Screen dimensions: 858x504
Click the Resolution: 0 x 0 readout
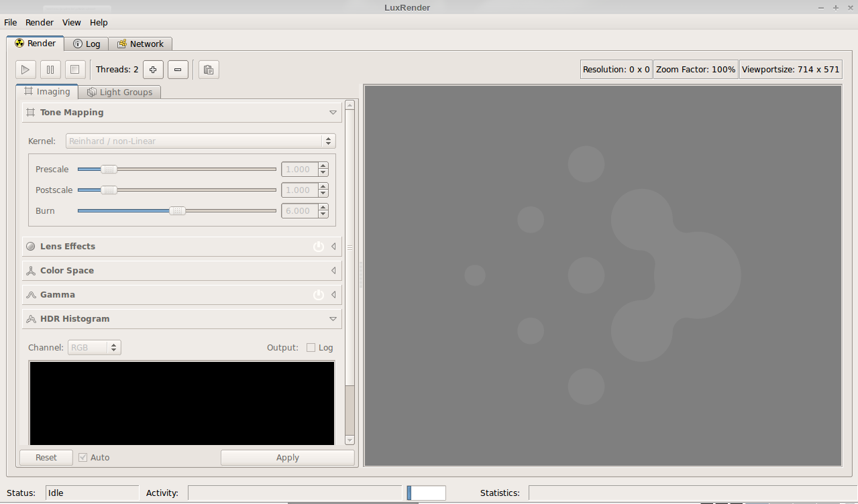tap(616, 70)
